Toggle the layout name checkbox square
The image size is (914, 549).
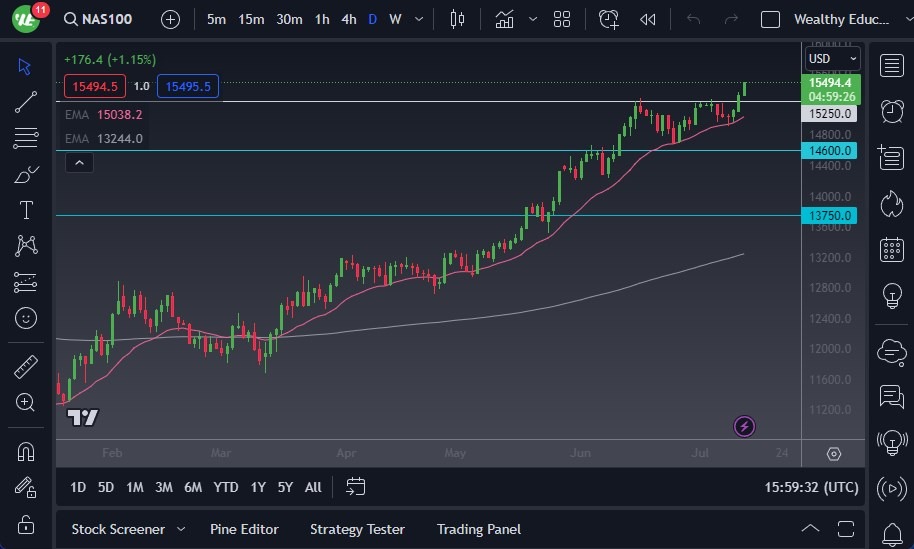click(770, 19)
